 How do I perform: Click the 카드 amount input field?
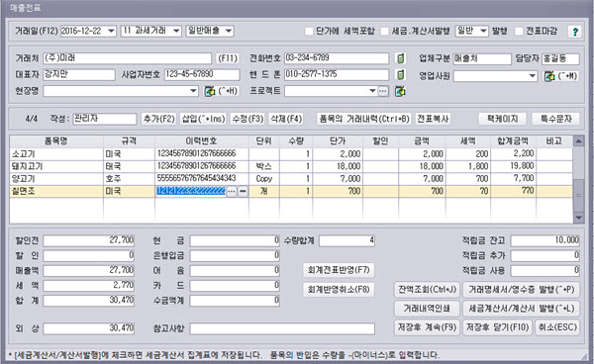click(x=235, y=286)
